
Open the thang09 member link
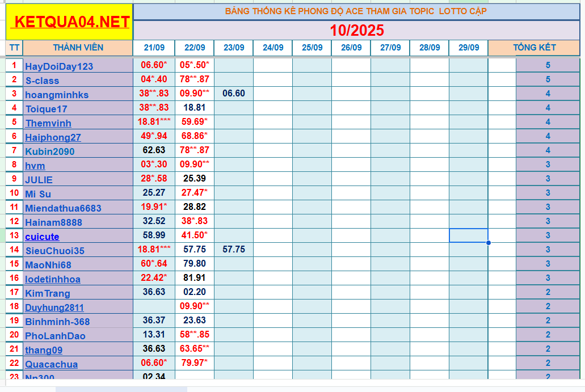44,350
